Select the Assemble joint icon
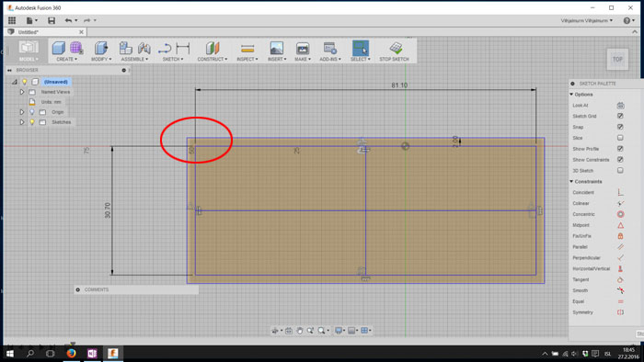This screenshot has width=644, height=362. pos(144,48)
